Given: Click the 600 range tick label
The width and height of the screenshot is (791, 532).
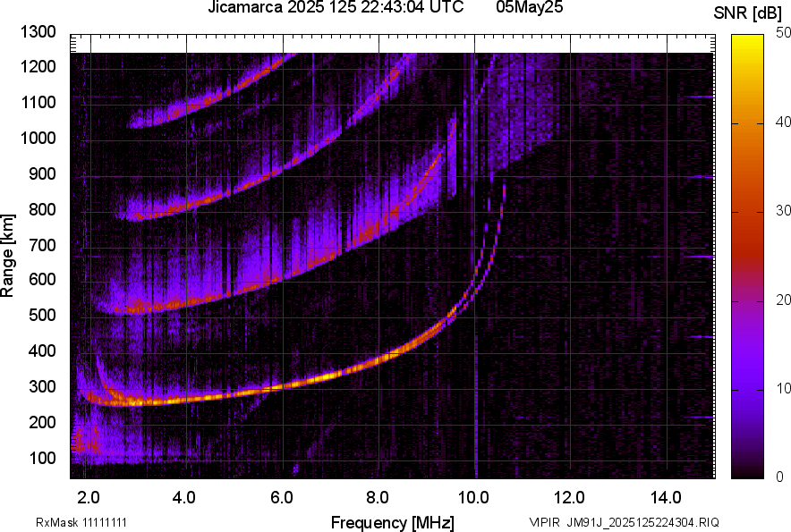Looking at the screenshot, I should click(42, 279).
